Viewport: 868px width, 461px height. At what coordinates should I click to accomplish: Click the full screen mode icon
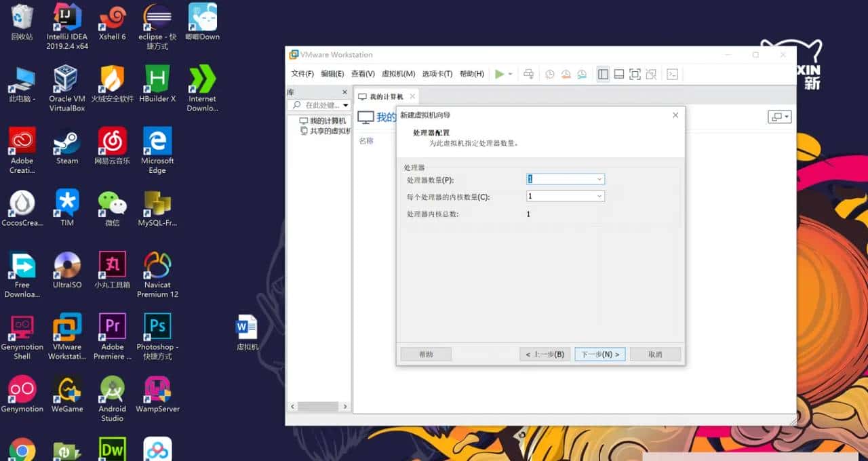click(635, 74)
